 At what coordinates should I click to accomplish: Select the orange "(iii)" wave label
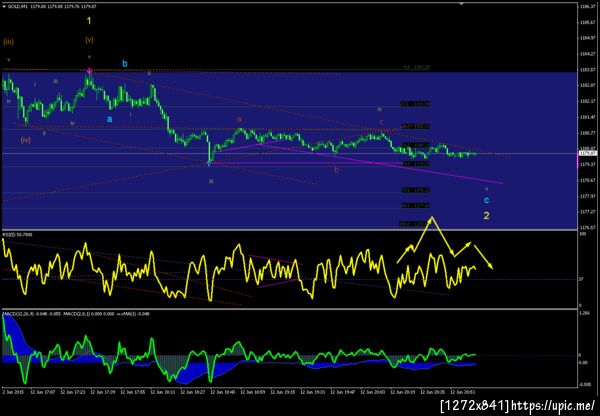click(x=8, y=42)
